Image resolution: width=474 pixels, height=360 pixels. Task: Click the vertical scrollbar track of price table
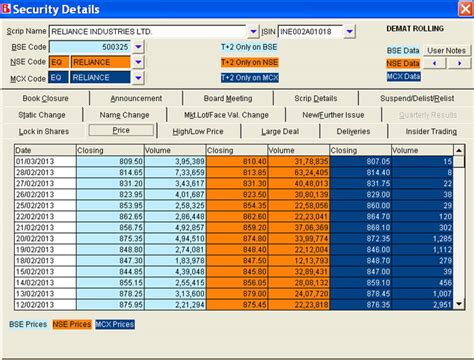coord(459,233)
